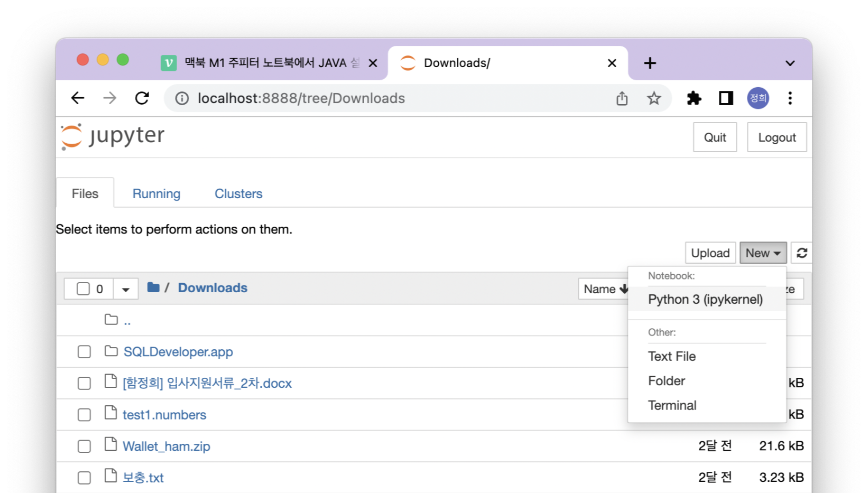Switch to the 맥북 M1 주피터 노트북 tab
This screenshot has width=868, height=493.
tap(270, 63)
